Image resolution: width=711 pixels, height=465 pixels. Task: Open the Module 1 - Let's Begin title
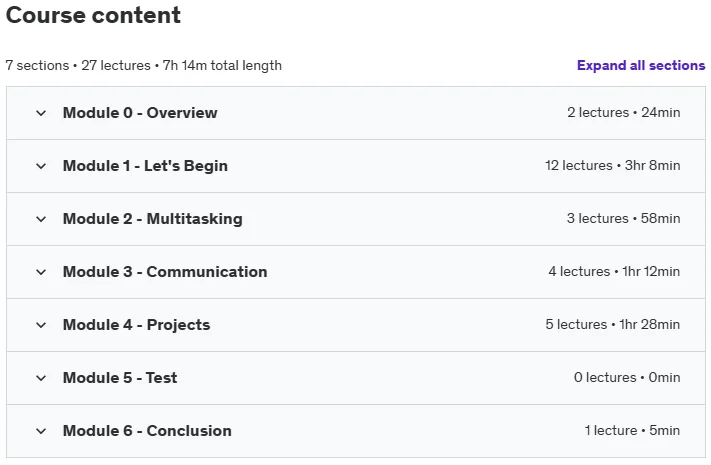(x=145, y=166)
